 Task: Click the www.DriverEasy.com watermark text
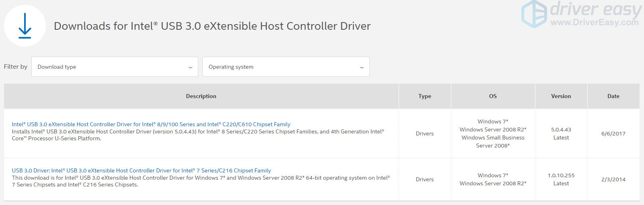594,23
